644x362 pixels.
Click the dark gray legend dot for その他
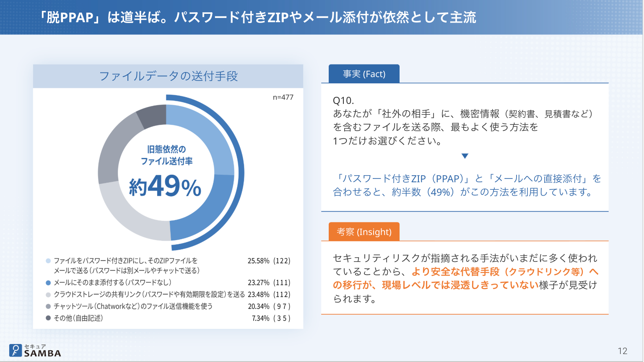pyautogui.click(x=48, y=318)
